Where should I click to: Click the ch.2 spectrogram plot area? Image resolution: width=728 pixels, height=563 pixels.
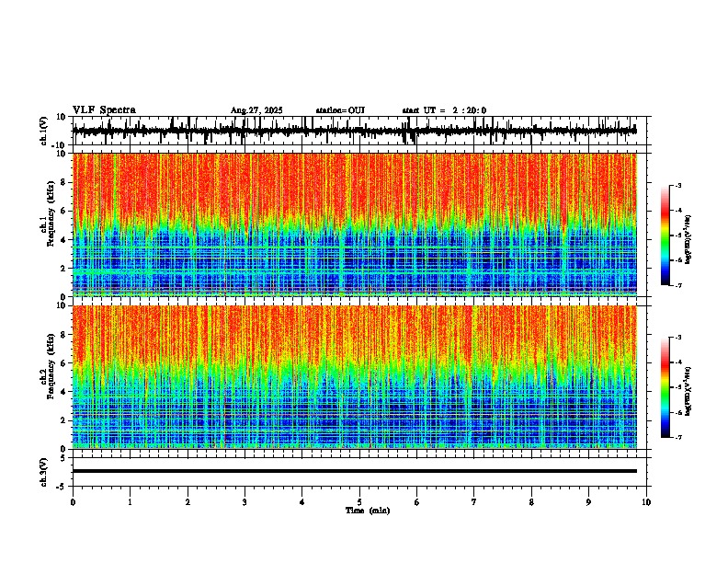(x=355, y=377)
